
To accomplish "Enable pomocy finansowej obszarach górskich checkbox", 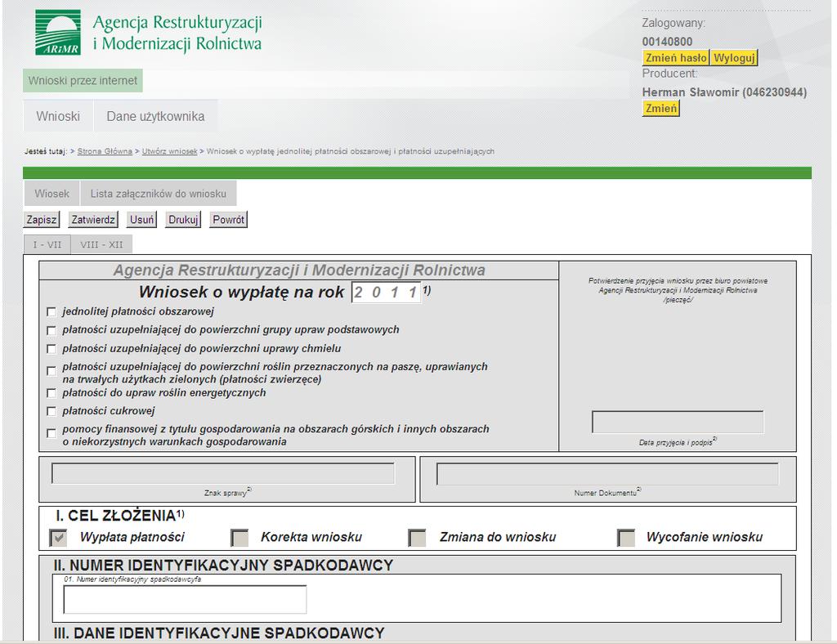I will tap(51, 433).
